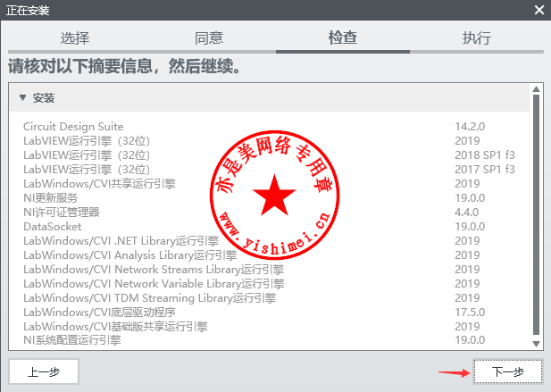551x392 pixels.
Task: Click the 下一步 (Next) button
Action: coord(506,371)
